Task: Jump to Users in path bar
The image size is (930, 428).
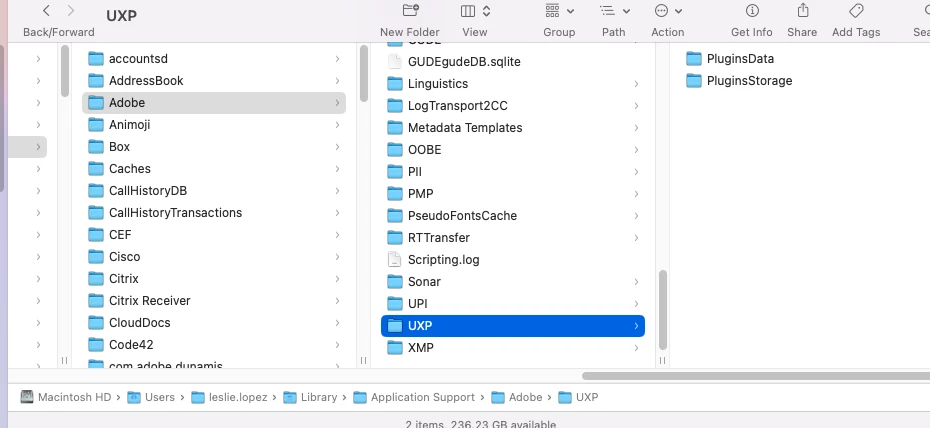Action: click(151, 397)
